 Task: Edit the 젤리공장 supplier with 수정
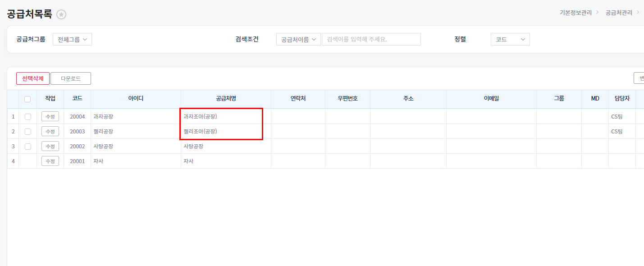(50, 132)
